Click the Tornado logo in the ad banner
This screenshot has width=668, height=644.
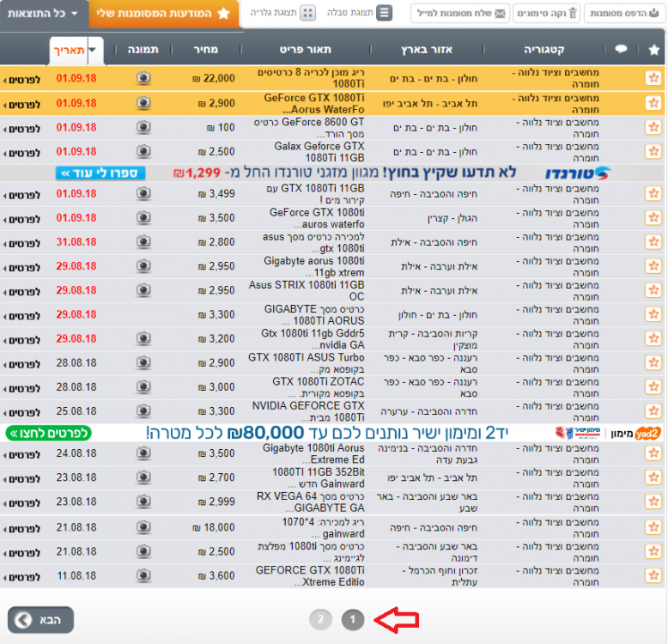[578, 173]
